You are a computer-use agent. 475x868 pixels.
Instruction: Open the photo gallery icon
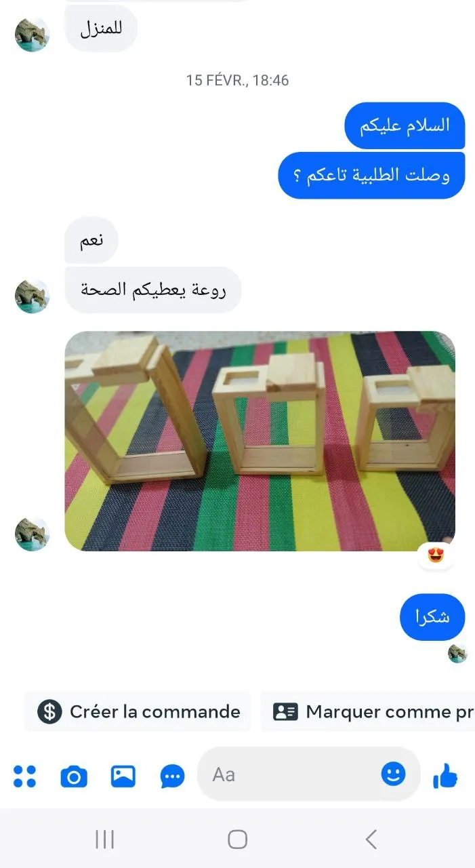[x=123, y=776]
